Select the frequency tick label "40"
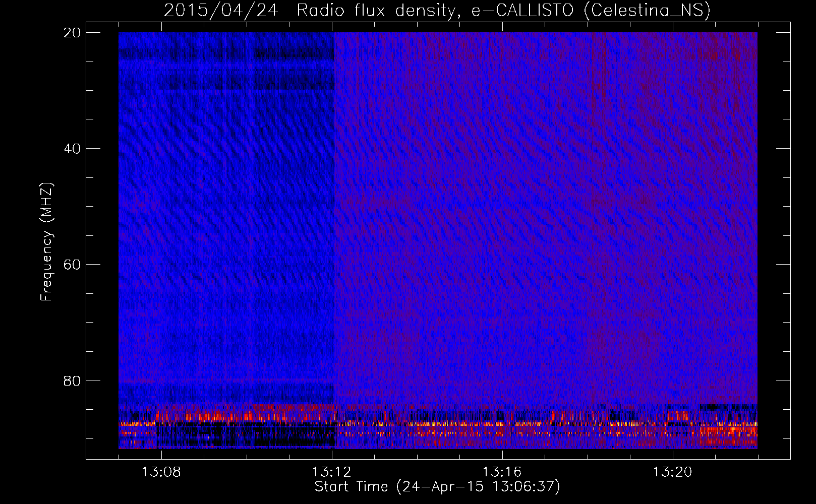This screenshot has height=504, width=816. click(x=73, y=149)
